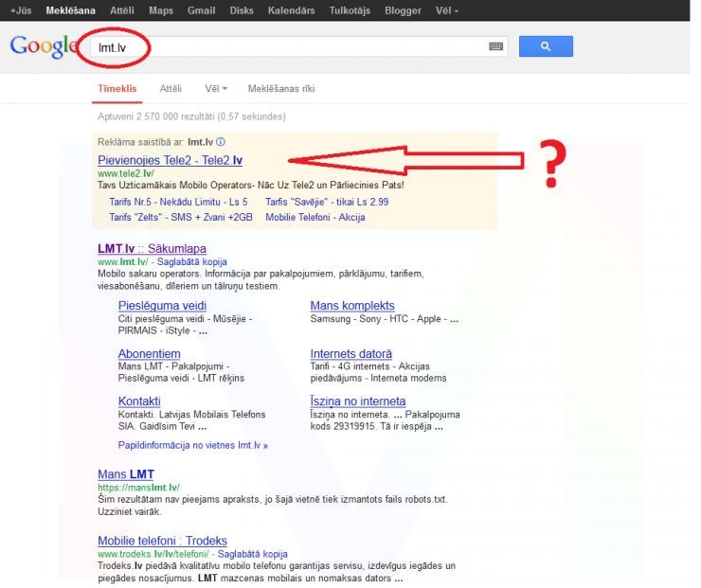Switch to the Attēli results tab

[171, 88]
